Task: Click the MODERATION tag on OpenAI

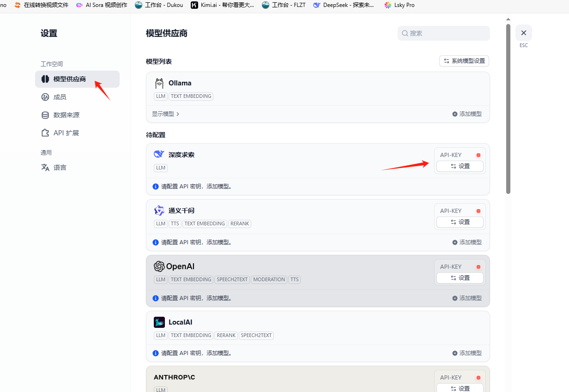Action: (269, 279)
